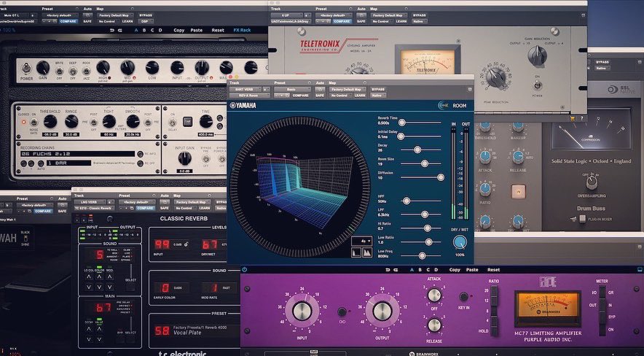Screen dimensions: 644x356
Task: Open the SHRT VERB track dropdown
Action: [x=246, y=89]
